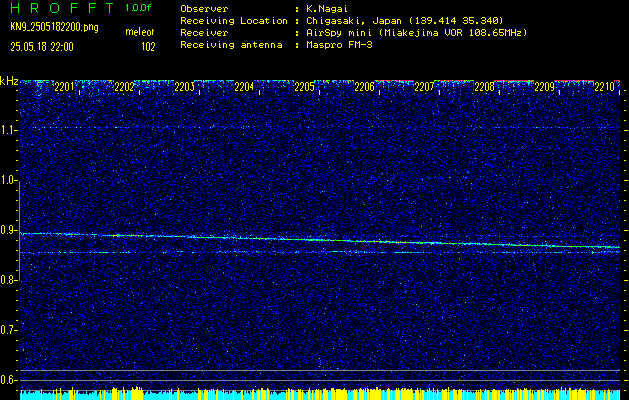Click the Observer label
Image resolution: width=629 pixels, height=400 pixels.
coord(204,8)
